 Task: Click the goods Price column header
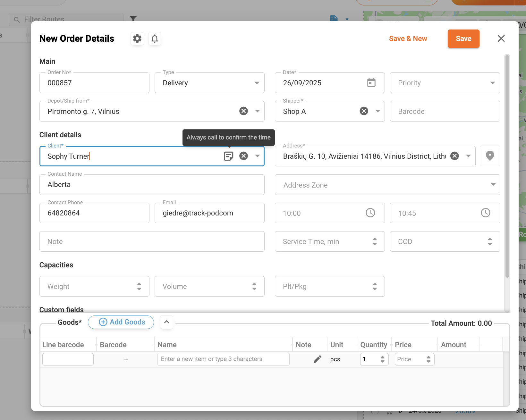(403, 345)
